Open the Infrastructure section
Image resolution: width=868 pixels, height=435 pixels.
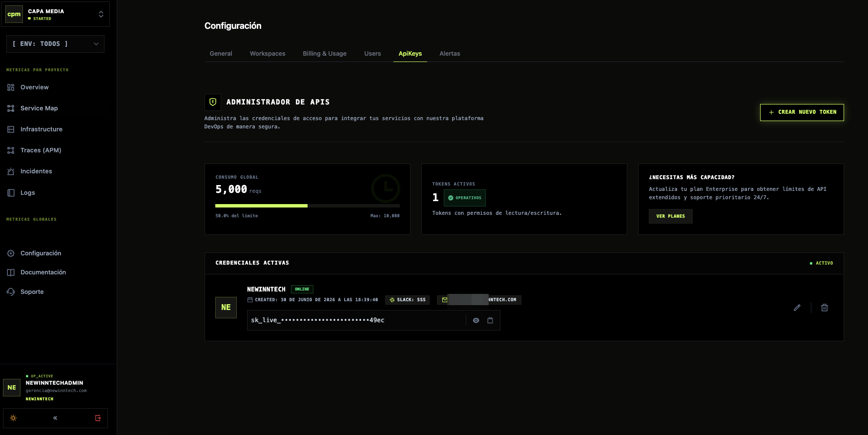(x=41, y=129)
